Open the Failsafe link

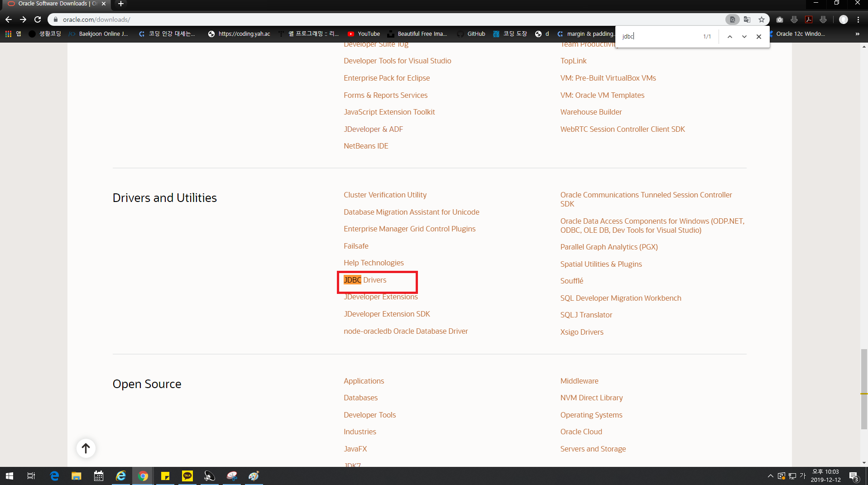coord(356,246)
